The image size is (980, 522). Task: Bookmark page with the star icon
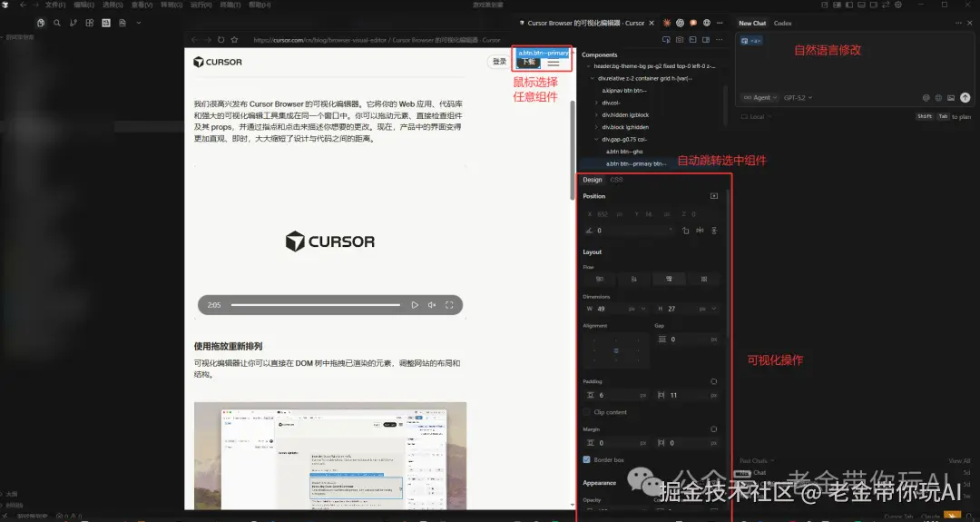coord(234,39)
